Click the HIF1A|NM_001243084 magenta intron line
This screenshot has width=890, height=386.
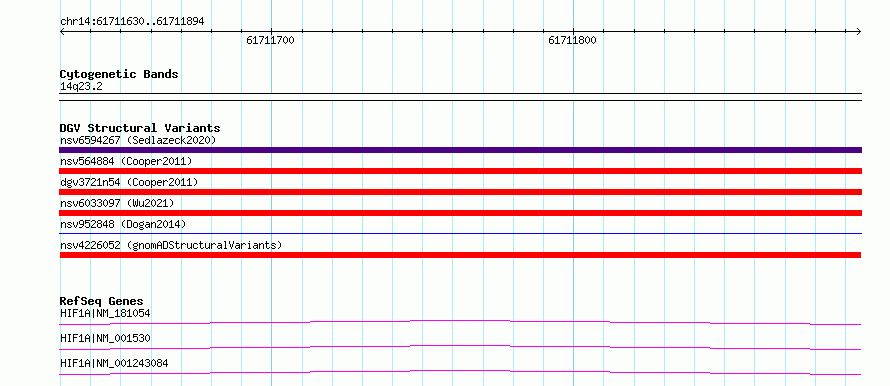tap(461, 372)
